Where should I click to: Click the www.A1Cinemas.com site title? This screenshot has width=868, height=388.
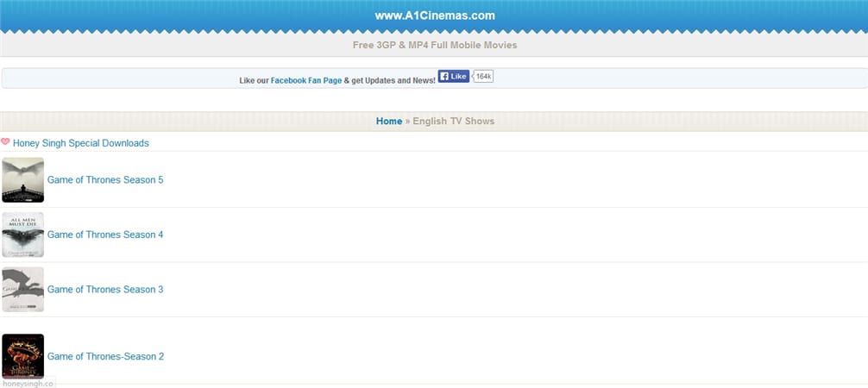tap(435, 16)
